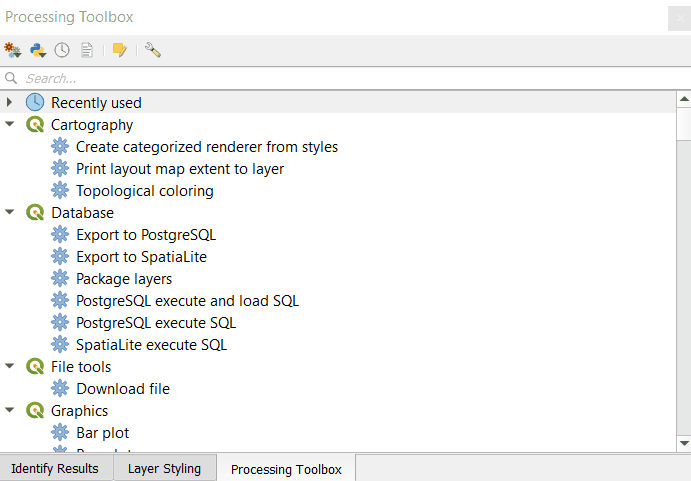
Task: Collapse the Database group arrow
Action: (x=10, y=213)
